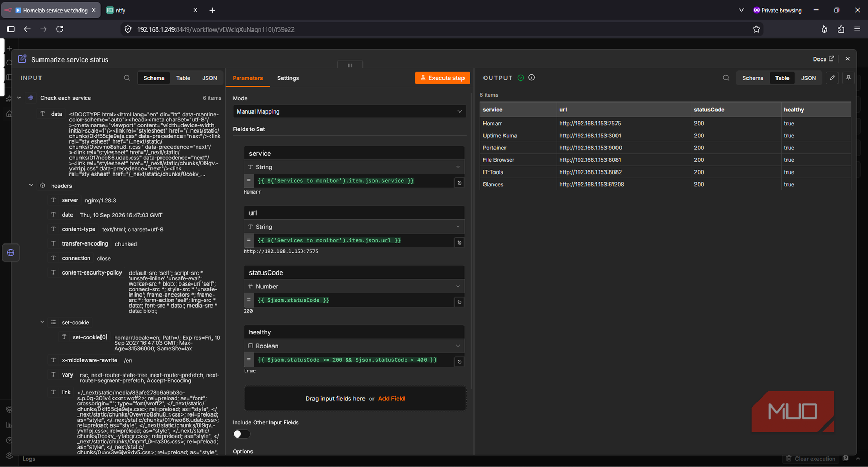Click the green success check icon next to OUTPUT
Screen dimensions: 868x467
point(521,78)
